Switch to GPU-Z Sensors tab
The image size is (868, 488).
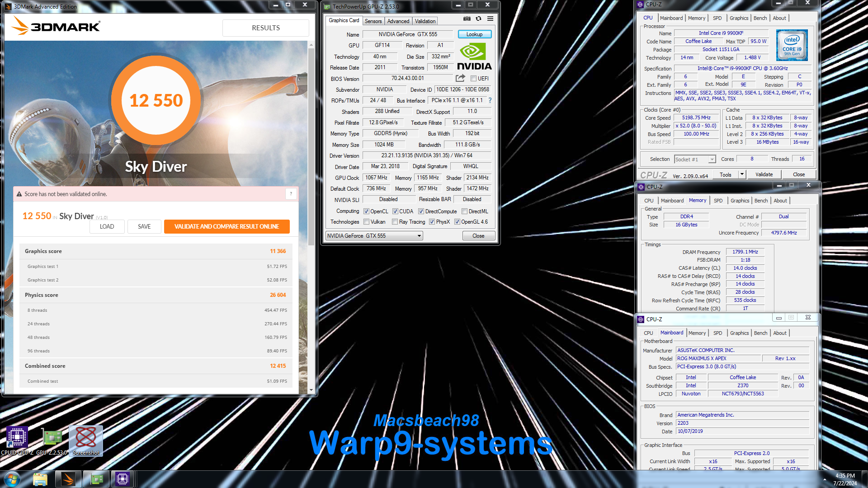(x=373, y=21)
